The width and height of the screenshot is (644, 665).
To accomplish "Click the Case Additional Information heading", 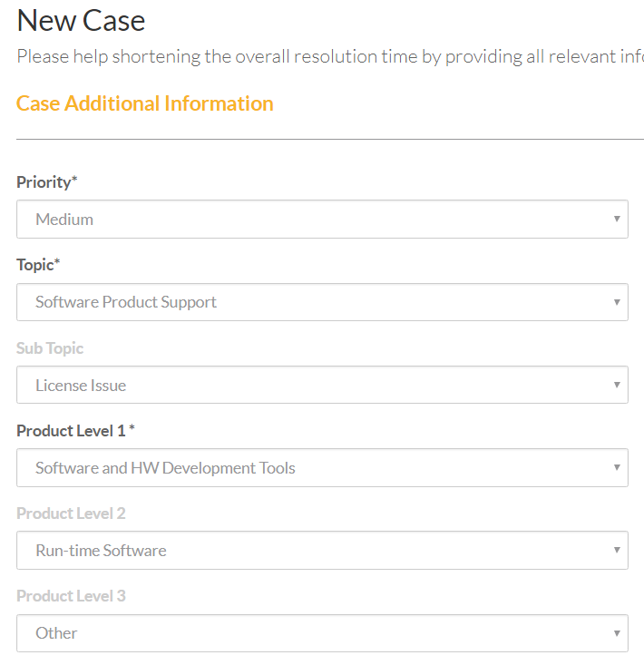I will pyautogui.click(x=145, y=103).
